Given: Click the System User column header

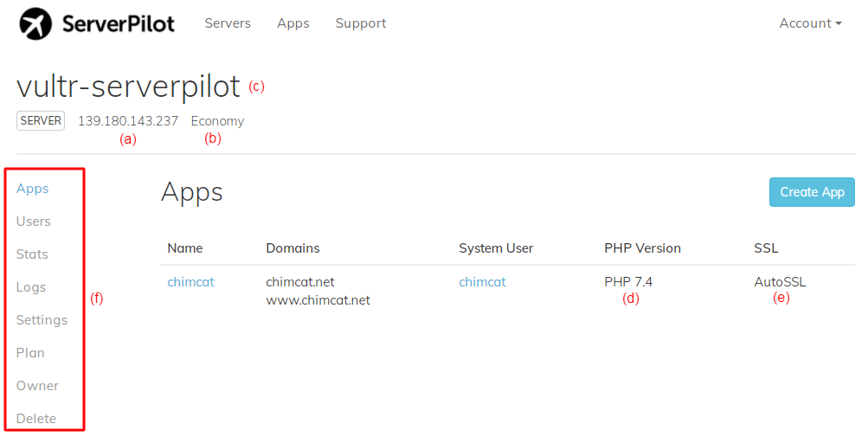Looking at the screenshot, I should [x=496, y=248].
